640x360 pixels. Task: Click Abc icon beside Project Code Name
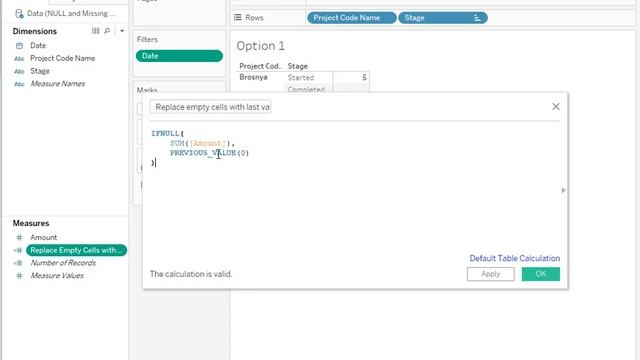point(19,59)
